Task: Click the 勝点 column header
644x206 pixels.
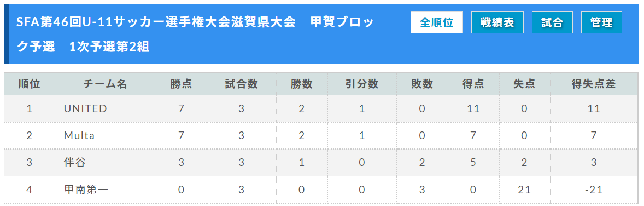Action: [x=181, y=84]
